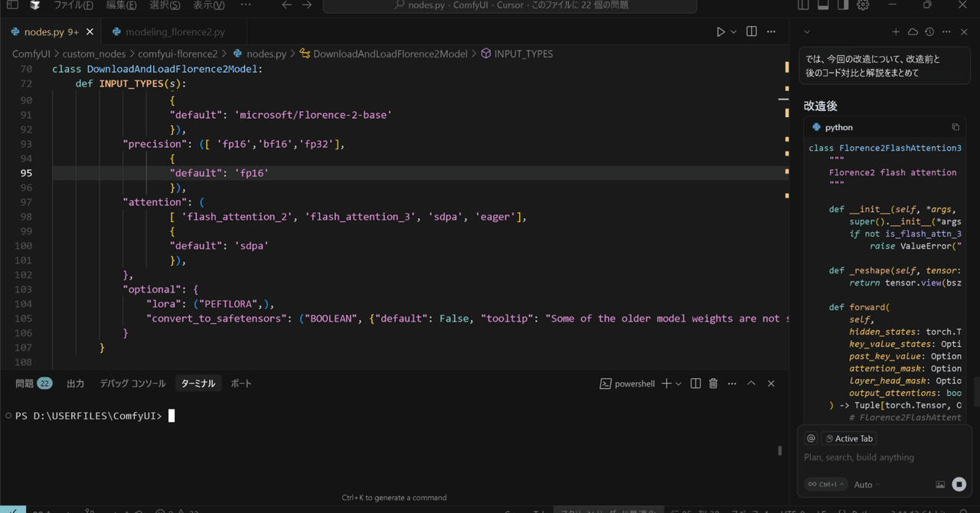Split the terminal pane
The image size is (980, 513).
pyautogui.click(x=695, y=384)
